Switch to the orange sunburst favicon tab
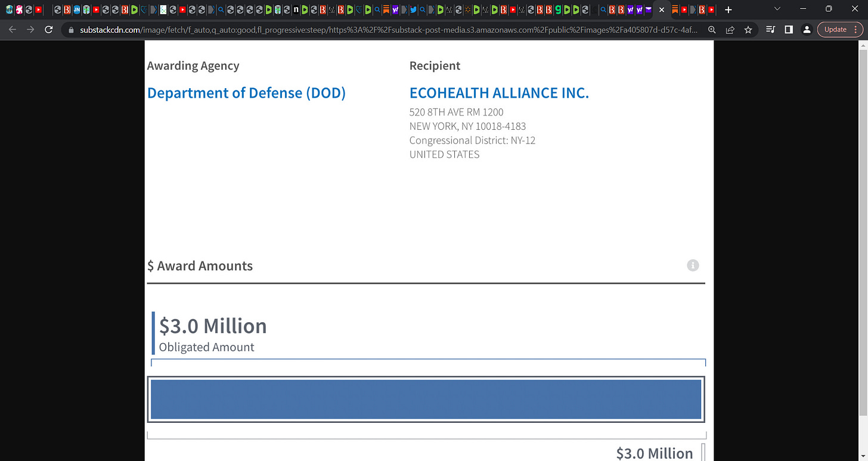Viewport: 868px width, 461px height. pyautogui.click(x=468, y=10)
